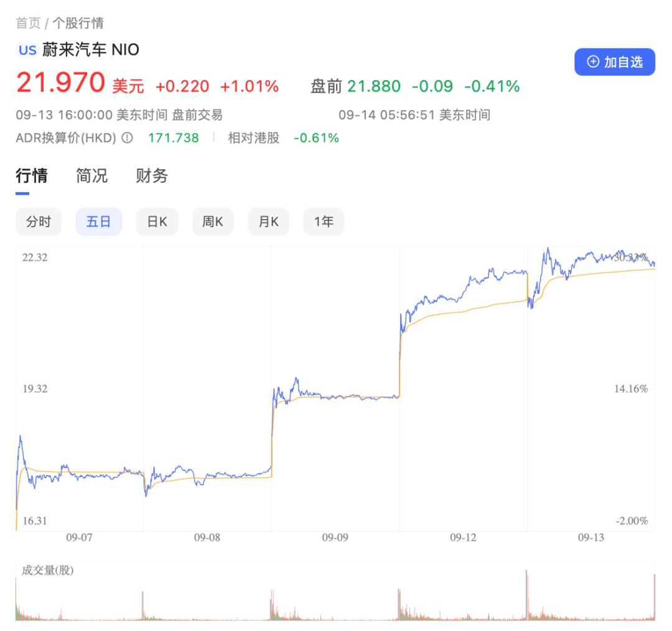Click the timestamp 09-14 05:56:51 美东时间
Screen dimensions: 672x631
(414, 115)
